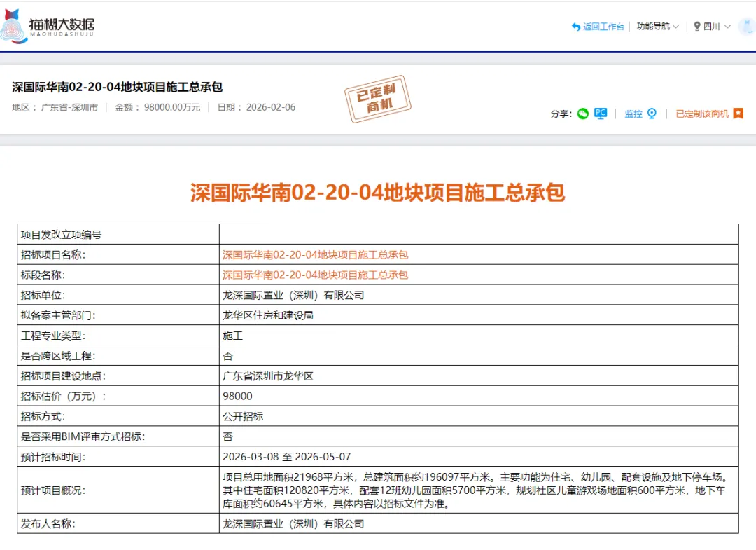
Task: Click the 日期: 2026-02-06 text
Action: [256, 108]
